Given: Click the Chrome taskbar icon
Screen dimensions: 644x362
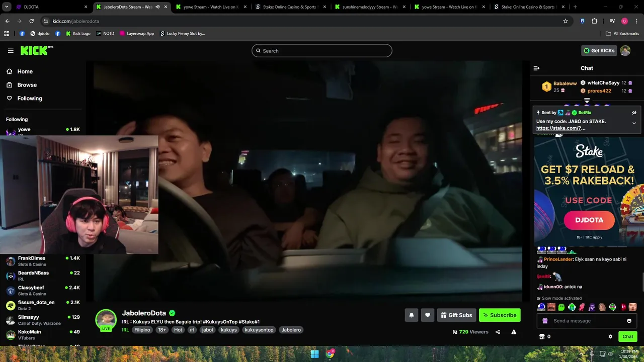Looking at the screenshot, I should pos(330,354).
